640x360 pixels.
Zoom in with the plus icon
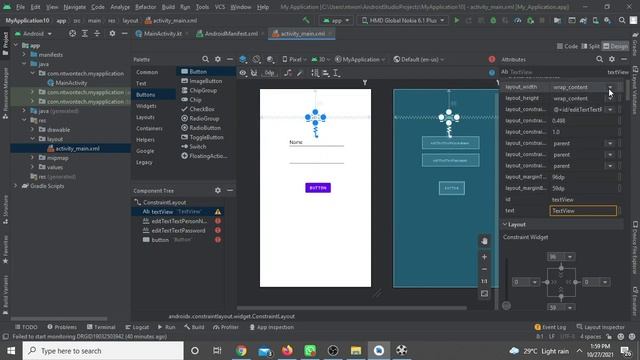tap(484, 257)
